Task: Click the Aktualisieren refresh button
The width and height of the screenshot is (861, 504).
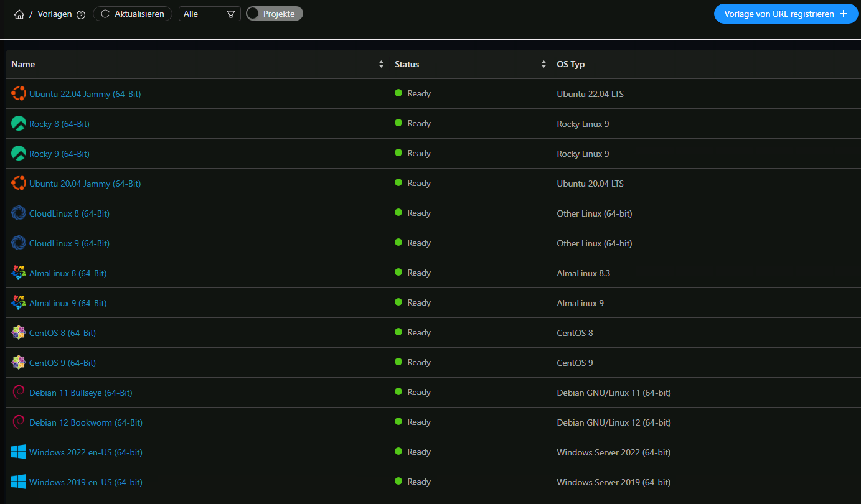Action: point(133,14)
